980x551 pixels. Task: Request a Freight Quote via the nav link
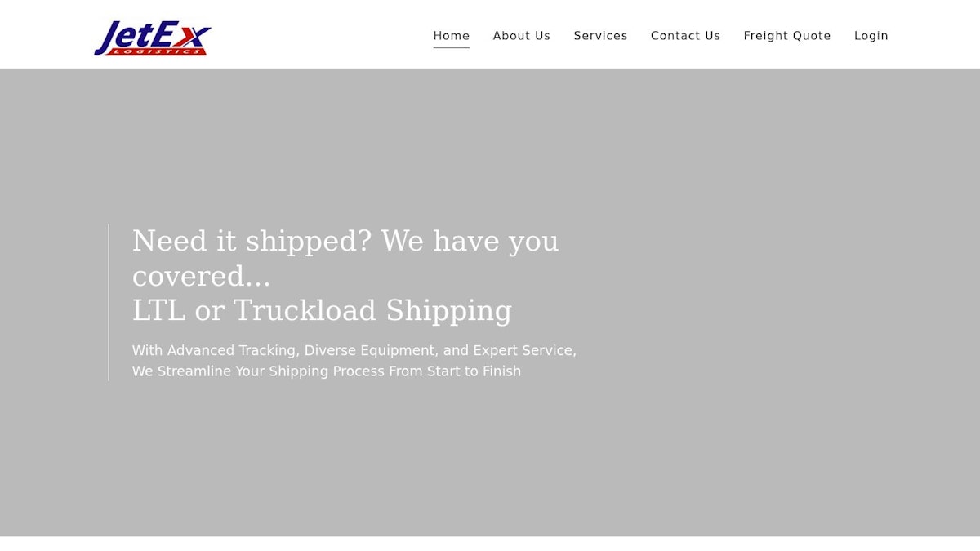click(786, 36)
